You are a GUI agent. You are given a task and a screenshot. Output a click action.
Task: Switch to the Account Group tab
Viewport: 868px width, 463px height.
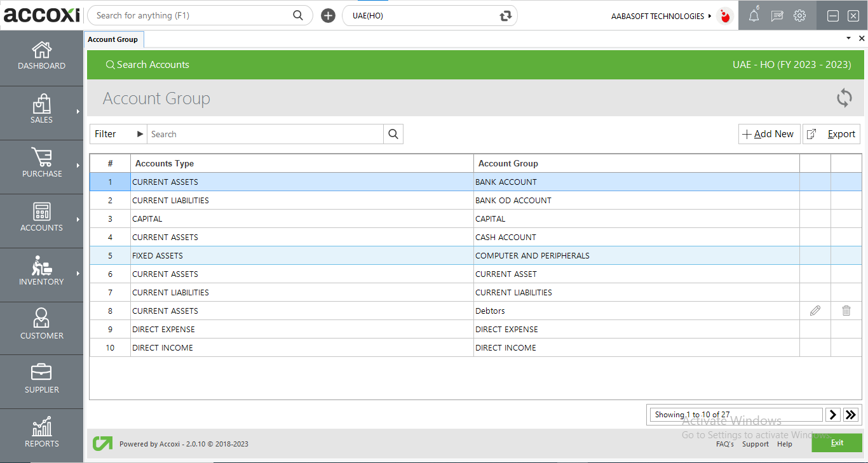pos(114,39)
